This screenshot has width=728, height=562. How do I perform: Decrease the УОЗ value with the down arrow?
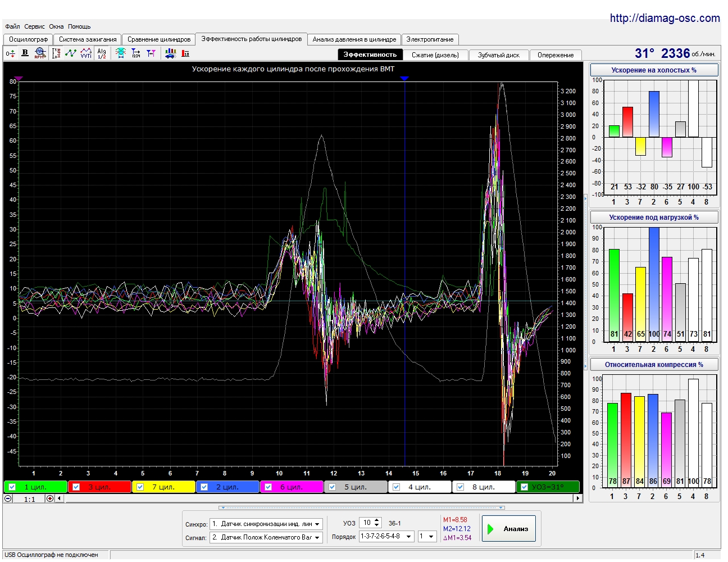(x=377, y=525)
